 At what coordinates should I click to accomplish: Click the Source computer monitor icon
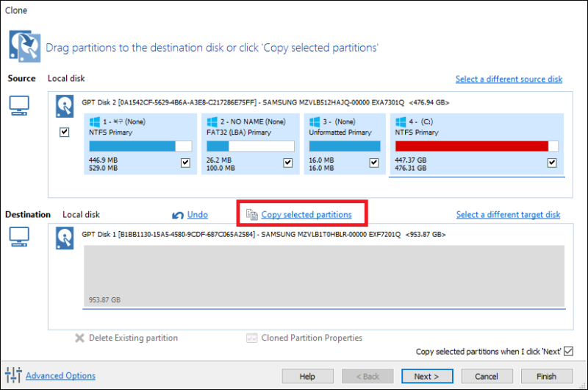(19, 105)
